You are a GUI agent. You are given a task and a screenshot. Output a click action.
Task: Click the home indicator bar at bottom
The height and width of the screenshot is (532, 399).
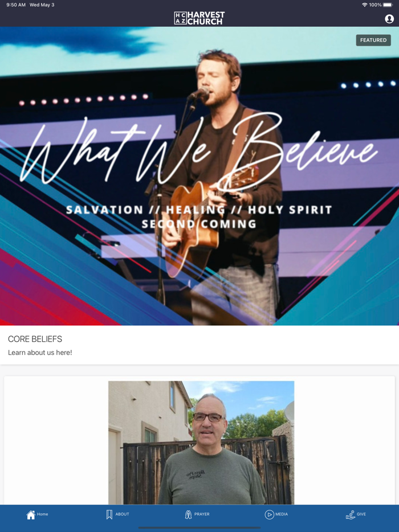pos(199,528)
